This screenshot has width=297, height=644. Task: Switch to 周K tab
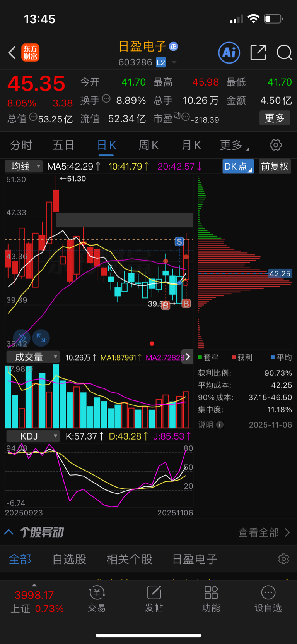[x=148, y=145]
